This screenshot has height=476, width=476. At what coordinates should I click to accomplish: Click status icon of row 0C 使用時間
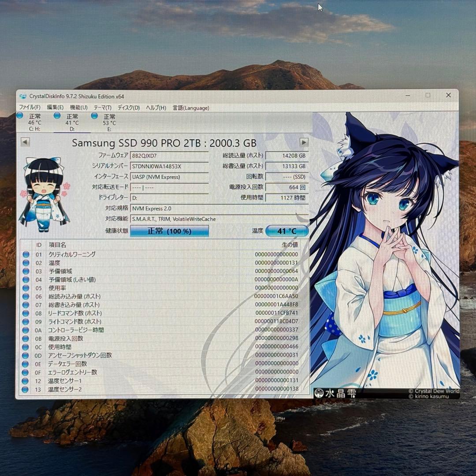pyautogui.click(x=26, y=347)
